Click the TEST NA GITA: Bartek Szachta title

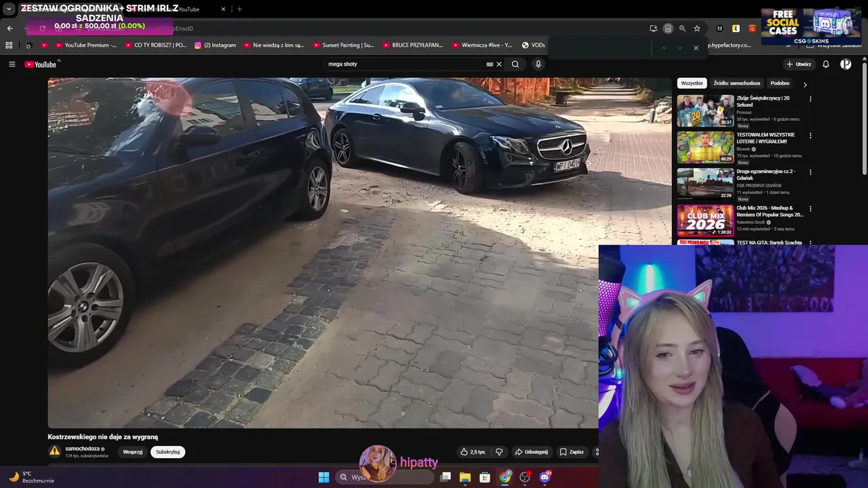click(x=769, y=243)
